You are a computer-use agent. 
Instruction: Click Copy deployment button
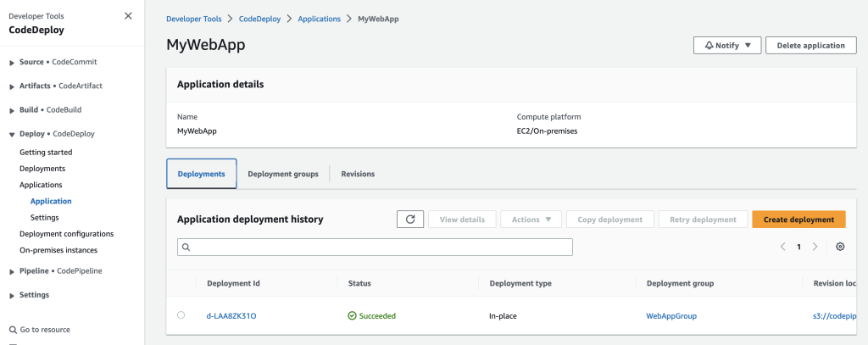[x=610, y=220]
